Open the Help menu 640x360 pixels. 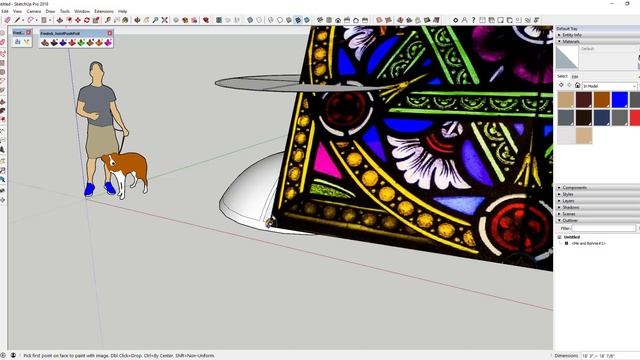122,11
